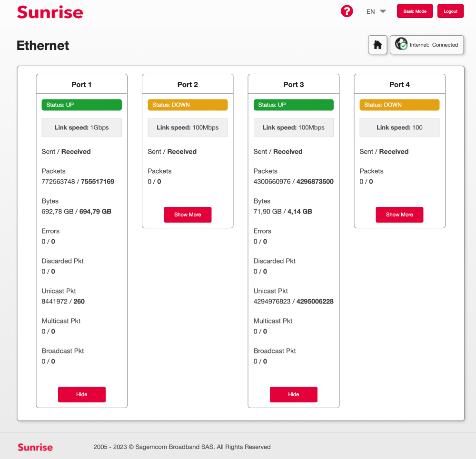Click the Port 1 Status UP indicator
476x459 pixels.
point(82,105)
